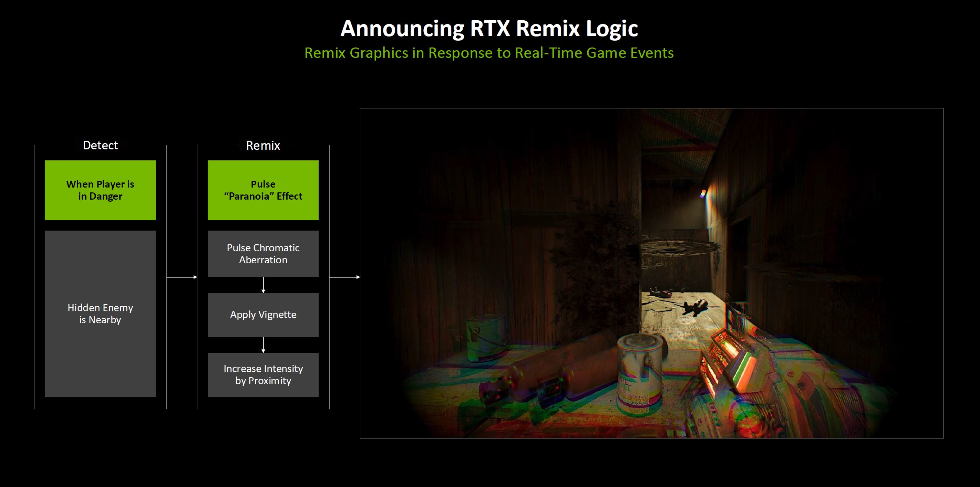
Task: Click the arrow from Remix to the screenshot
Action: [344, 277]
